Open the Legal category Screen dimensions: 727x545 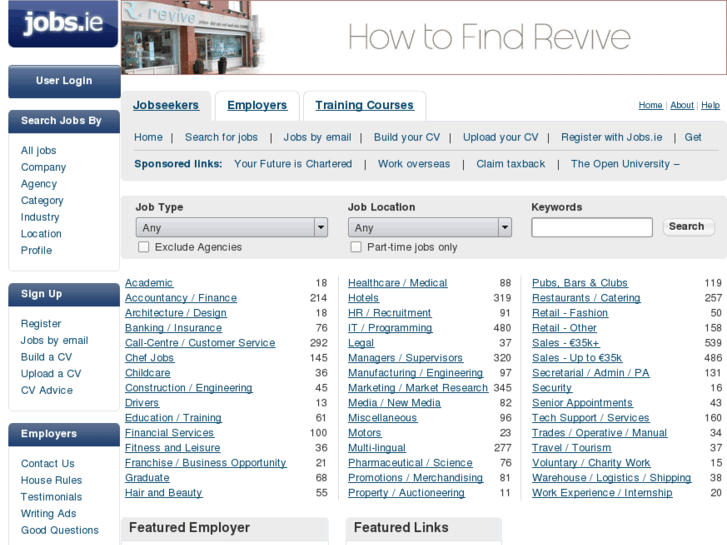point(361,343)
